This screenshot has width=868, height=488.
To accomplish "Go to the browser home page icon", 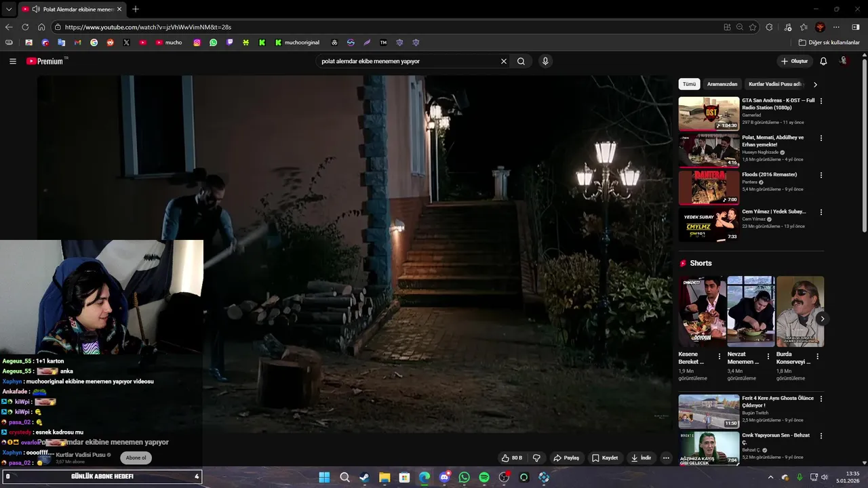I will click(x=41, y=27).
